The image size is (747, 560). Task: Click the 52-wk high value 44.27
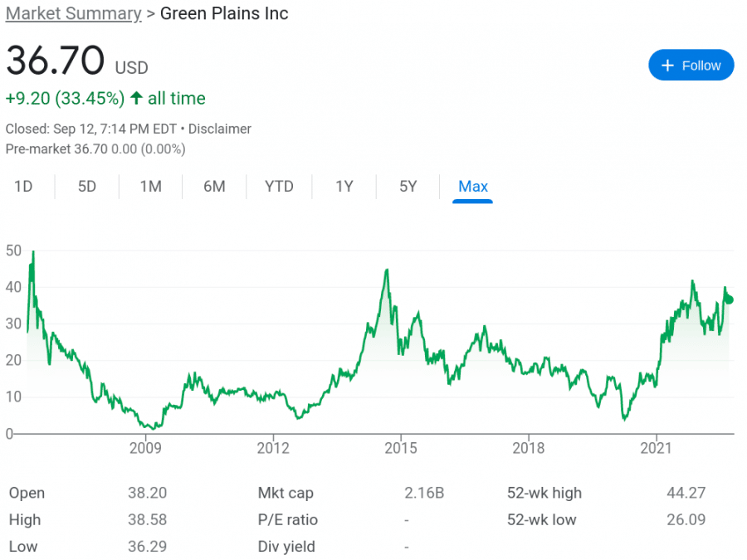click(x=686, y=492)
